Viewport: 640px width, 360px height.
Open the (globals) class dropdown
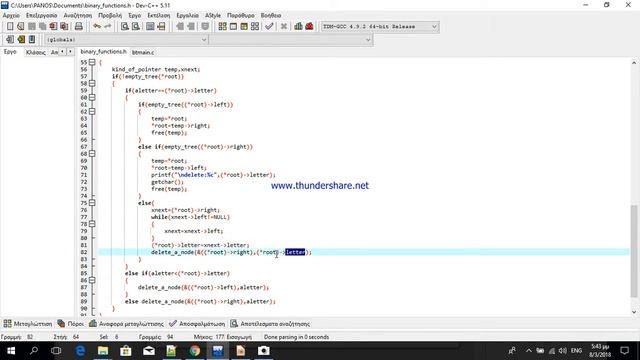[127, 40]
